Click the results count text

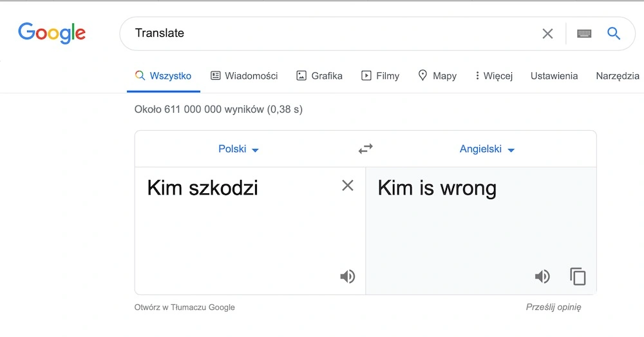tap(218, 110)
